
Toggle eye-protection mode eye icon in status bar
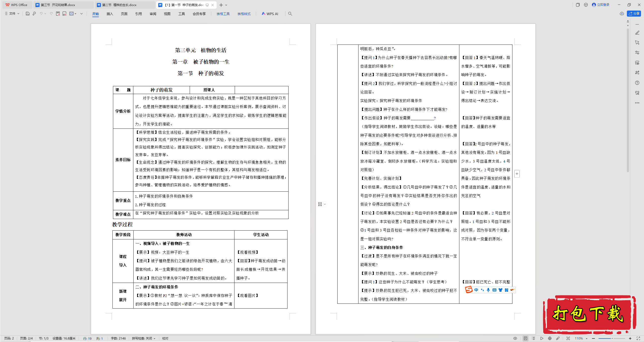(x=515, y=338)
